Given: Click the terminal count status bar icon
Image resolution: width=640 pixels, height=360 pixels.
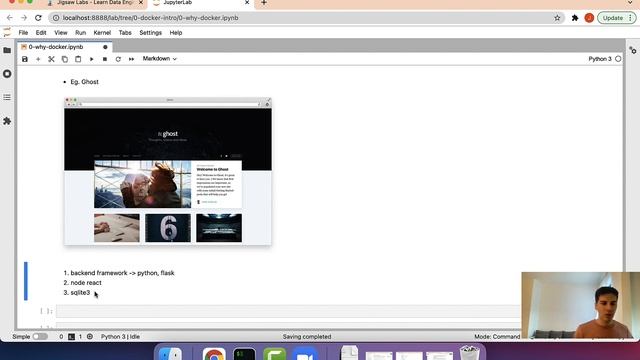Looking at the screenshot, I should point(71,337).
